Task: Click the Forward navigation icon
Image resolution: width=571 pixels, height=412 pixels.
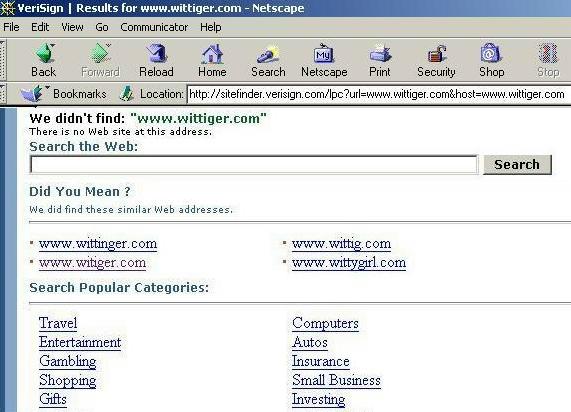Action: 101,54
